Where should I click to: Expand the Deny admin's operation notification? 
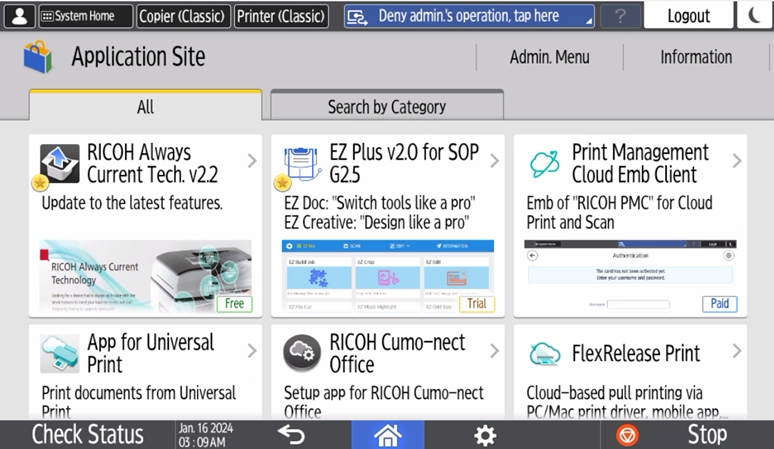[x=469, y=16]
